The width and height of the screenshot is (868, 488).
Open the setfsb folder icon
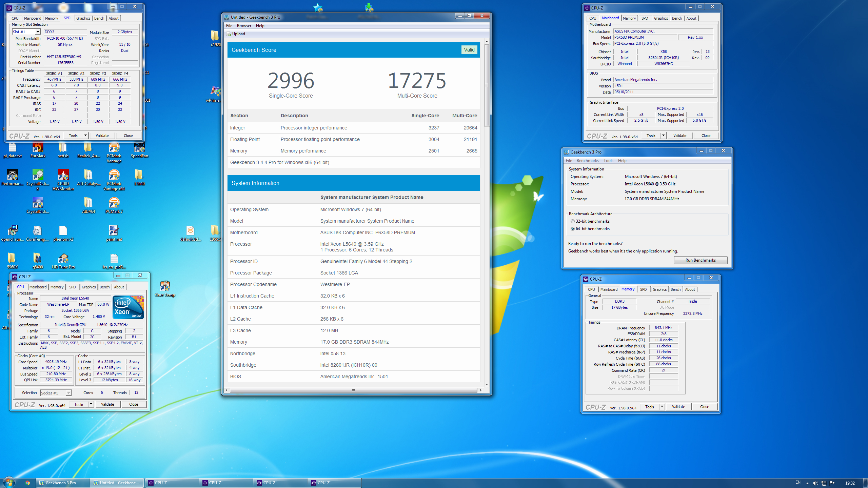63,150
